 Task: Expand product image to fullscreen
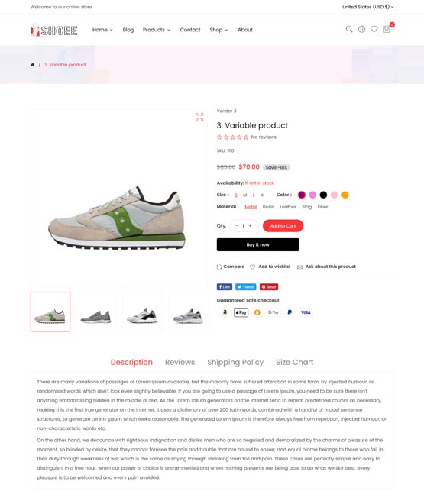coord(199,117)
